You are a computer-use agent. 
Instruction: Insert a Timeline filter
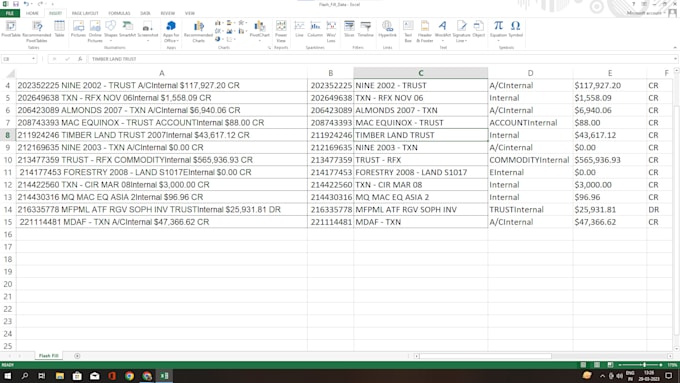click(366, 29)
